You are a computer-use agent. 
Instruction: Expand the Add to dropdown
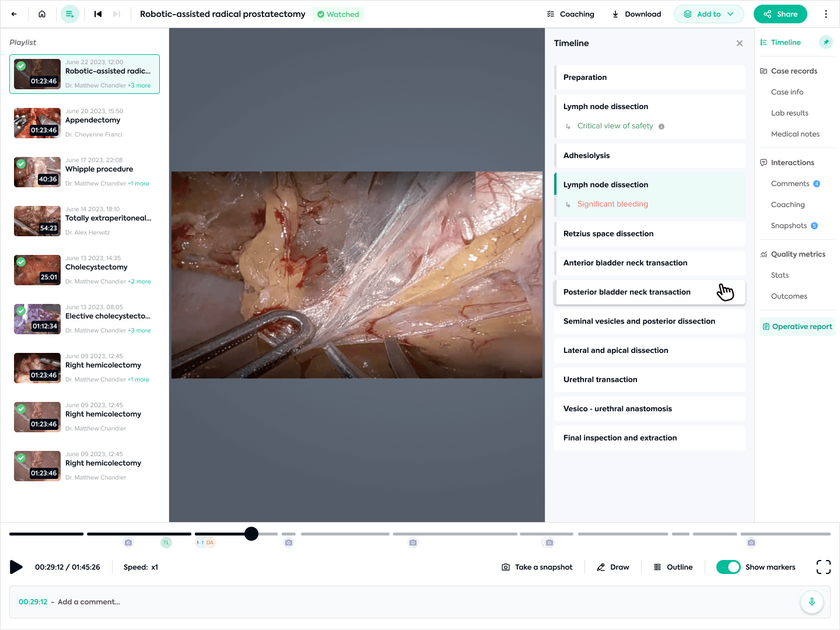click(x=709, y=14)
